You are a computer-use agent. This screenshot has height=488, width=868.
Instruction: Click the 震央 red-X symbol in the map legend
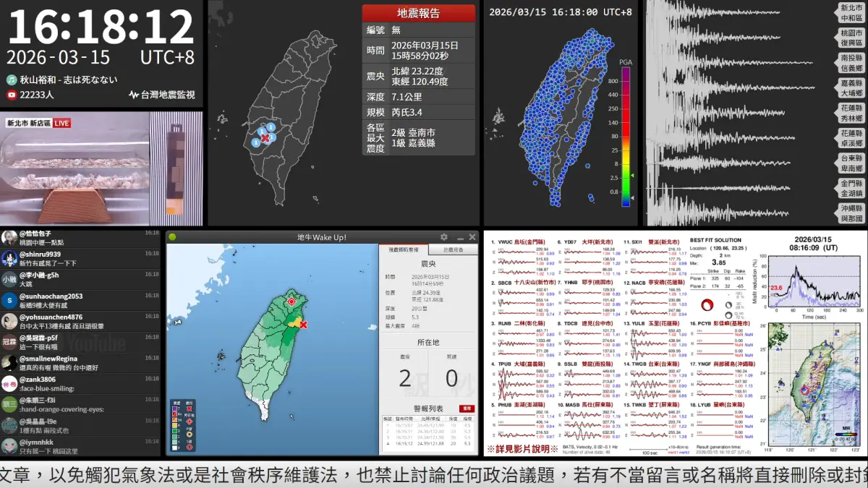[x=189, y=408]
